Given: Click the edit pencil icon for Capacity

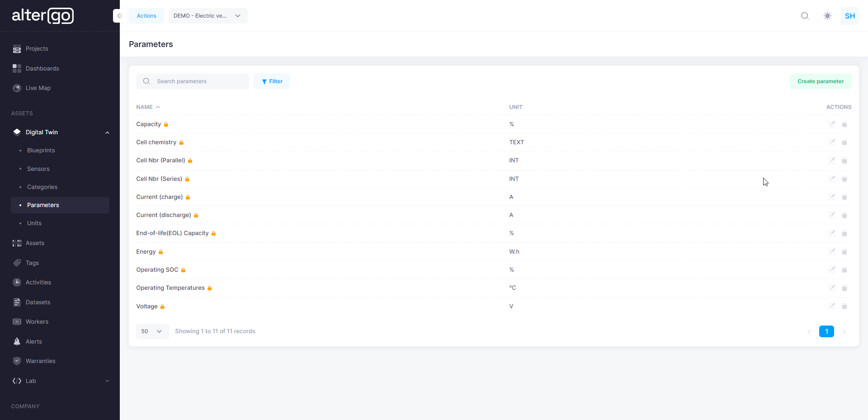Looking at the screenshot, I should click(x=832, y=124).
